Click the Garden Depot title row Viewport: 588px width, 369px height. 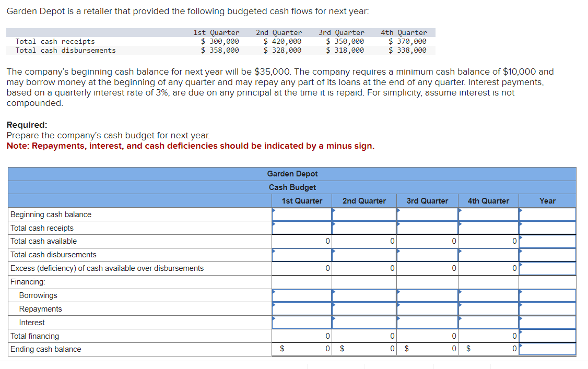pyautogui.click(x=292, y=173)
